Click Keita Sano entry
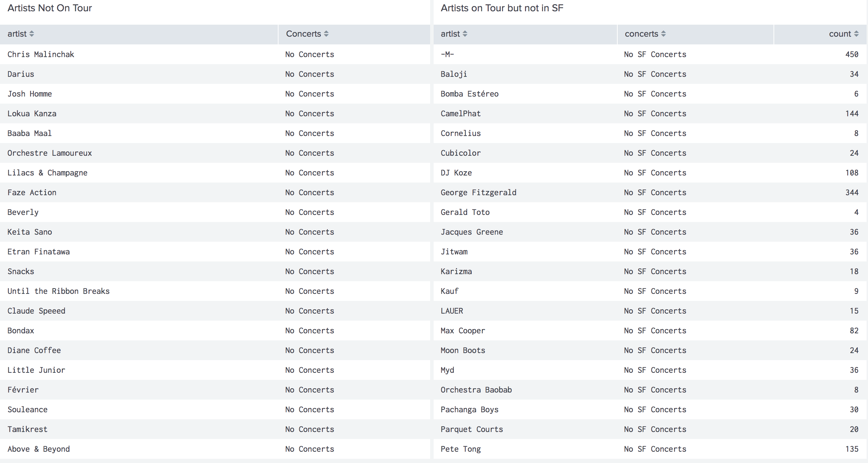868x463 pixels. point(30,232)
